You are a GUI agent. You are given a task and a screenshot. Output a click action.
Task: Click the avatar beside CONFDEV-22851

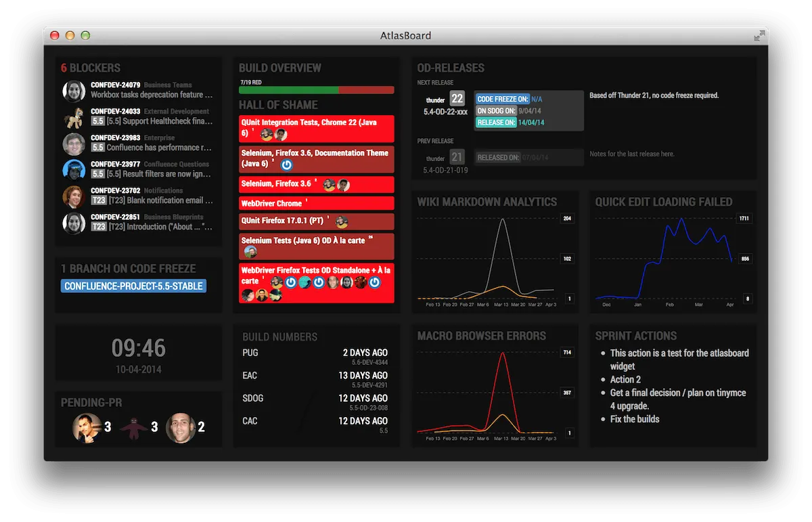click(74, 223)
